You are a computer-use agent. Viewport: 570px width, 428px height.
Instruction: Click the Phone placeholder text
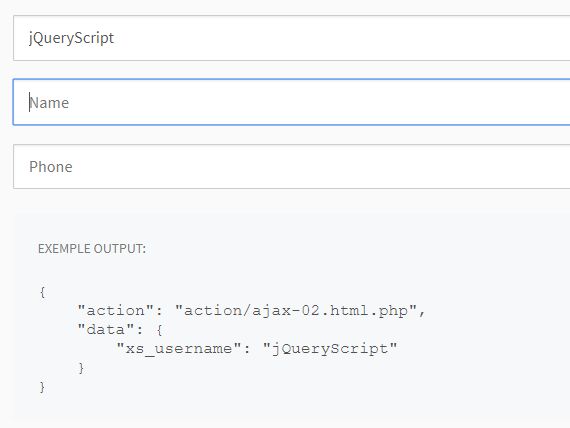point(51,167)
